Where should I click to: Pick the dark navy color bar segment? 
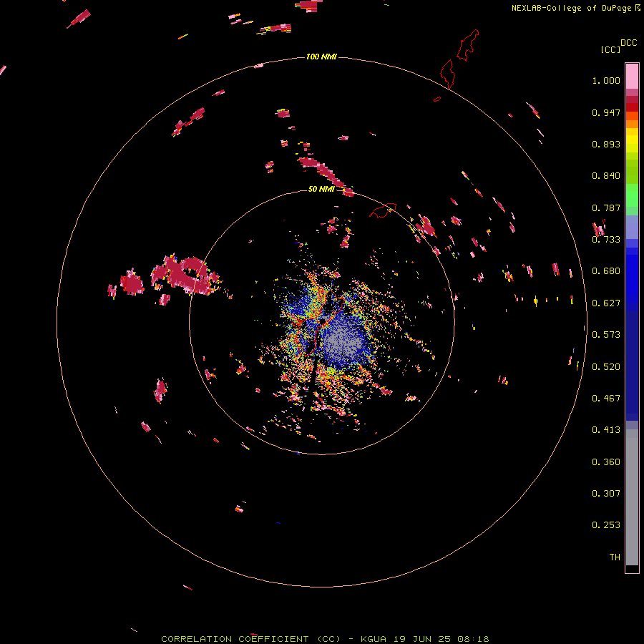point(632,361)
